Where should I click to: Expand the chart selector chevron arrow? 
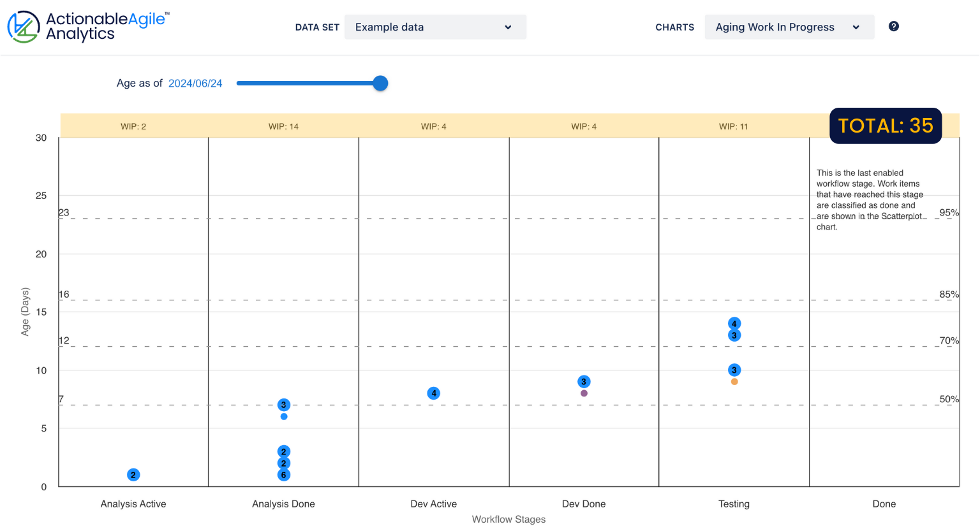pyautogui.click(x=857, y=27)
